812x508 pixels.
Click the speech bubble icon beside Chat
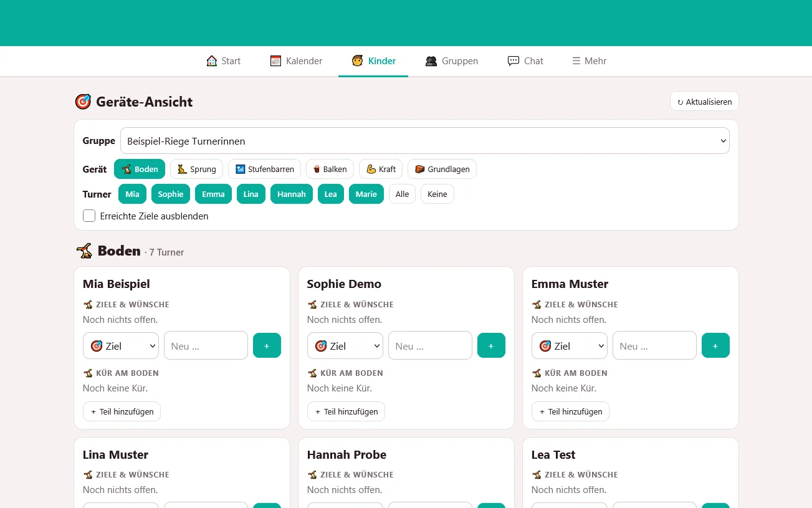(513, 61)
